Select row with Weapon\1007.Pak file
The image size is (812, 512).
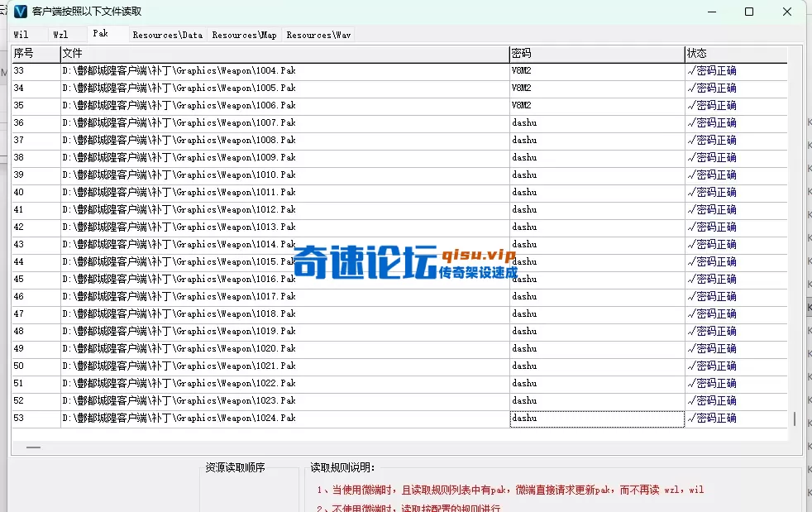[x=399, y=122]
